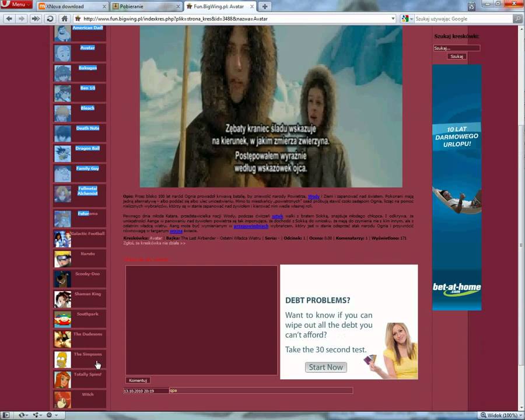
Task: Click the comment text area
Action: pos(202,320)
